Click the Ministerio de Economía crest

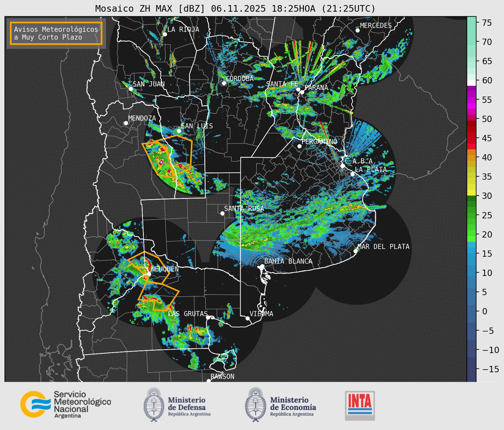256,405
